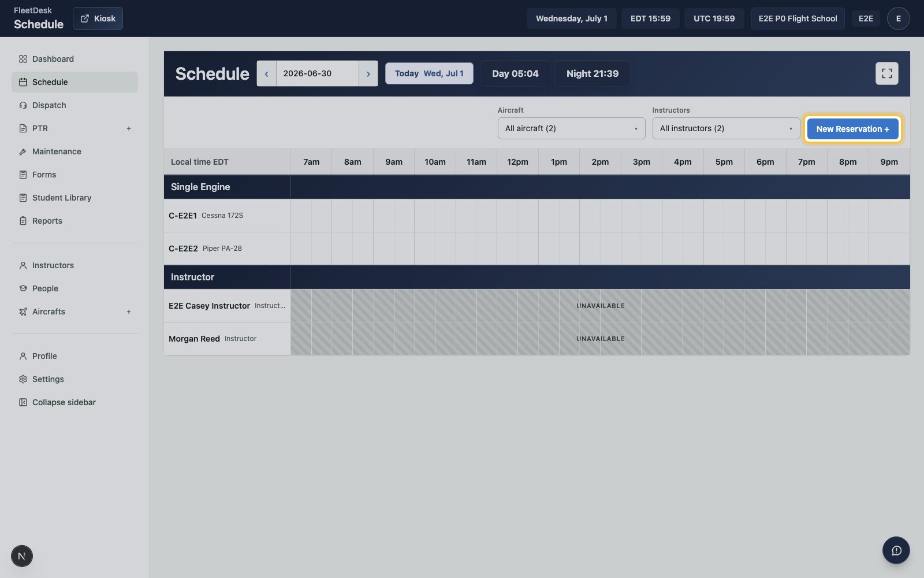
Task: Click the PTR document icon
Action: [23, 128]
